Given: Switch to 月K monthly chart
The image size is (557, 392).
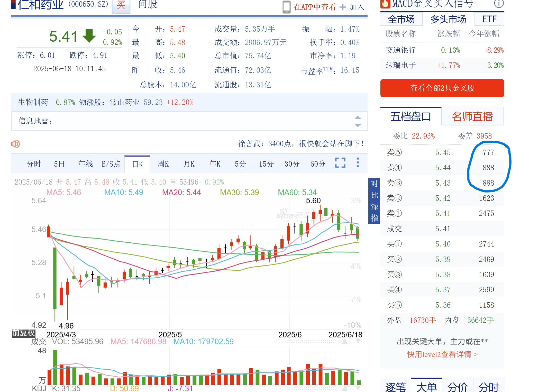Looking at the screenshot, I should pos(189,164).
